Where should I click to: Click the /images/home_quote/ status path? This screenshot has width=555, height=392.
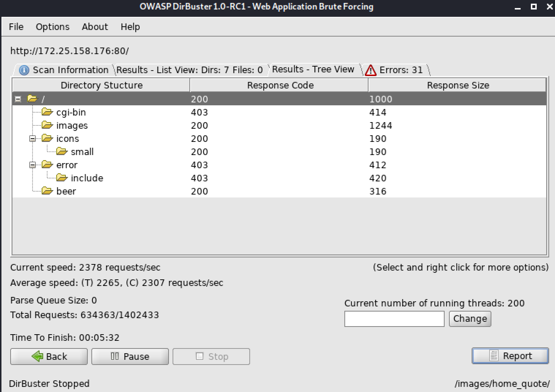[x=502, y=384]
